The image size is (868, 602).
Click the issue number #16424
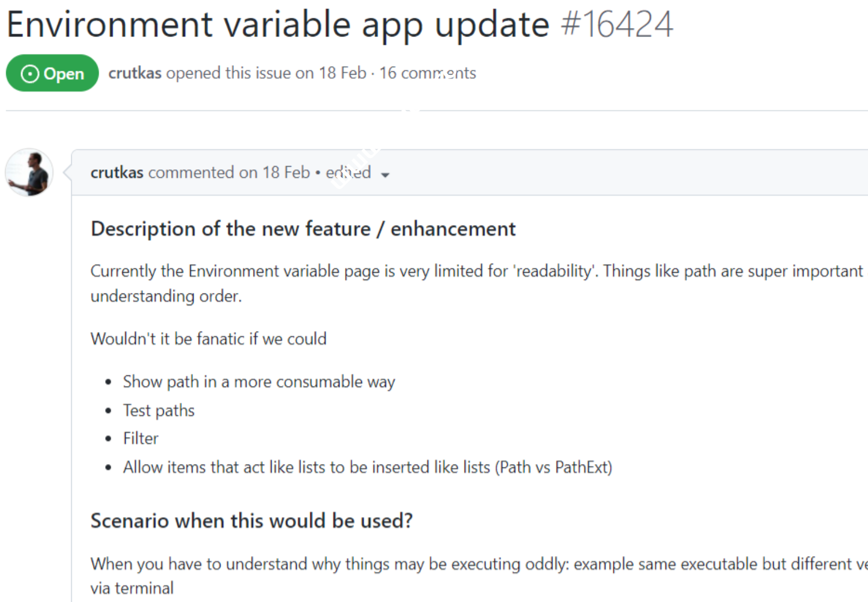pos(617,25)
